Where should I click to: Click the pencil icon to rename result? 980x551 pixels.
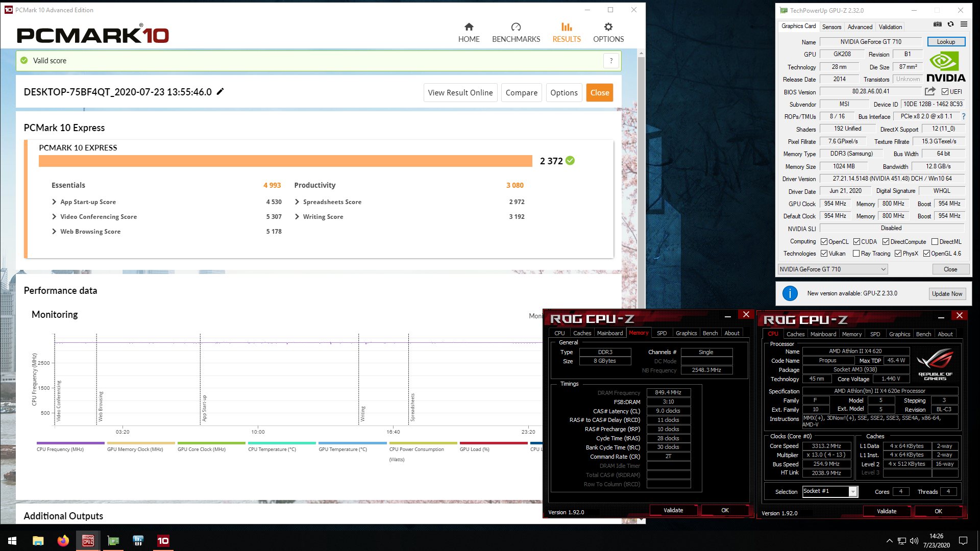[x=220, y=92]
